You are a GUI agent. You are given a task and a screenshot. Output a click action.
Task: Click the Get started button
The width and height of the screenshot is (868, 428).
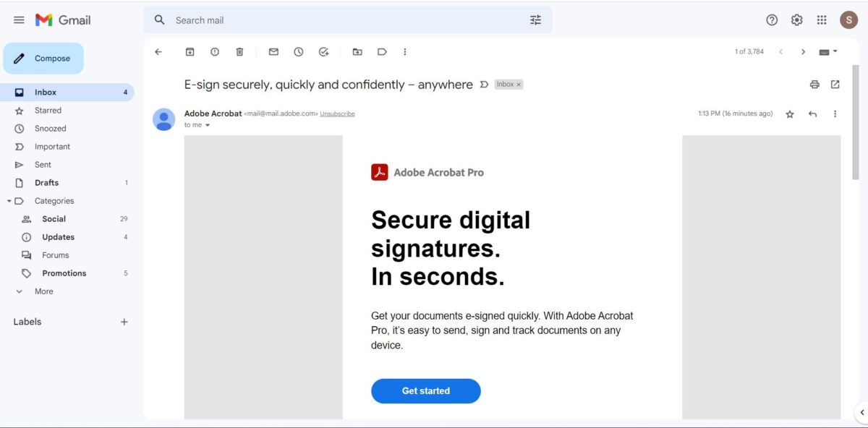click(426, 391)
